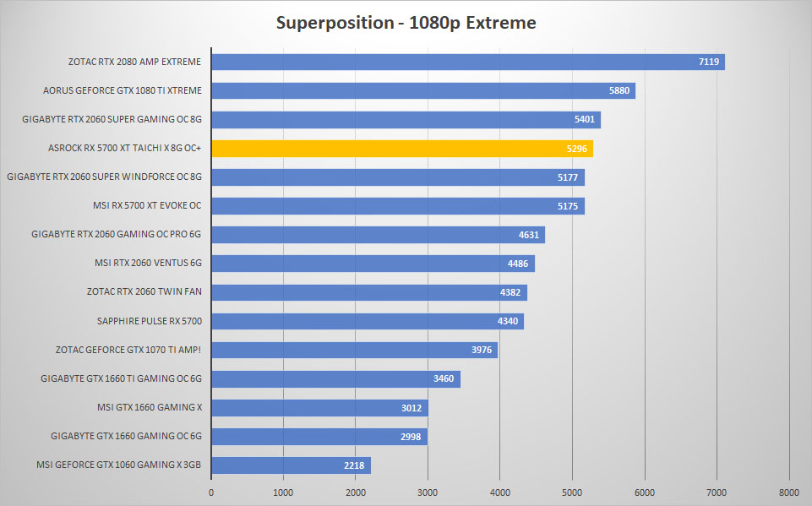The height and width of the screenshot is (506, 812).
Task: Click the 3976 score value
Action: (x=482, y=350)
